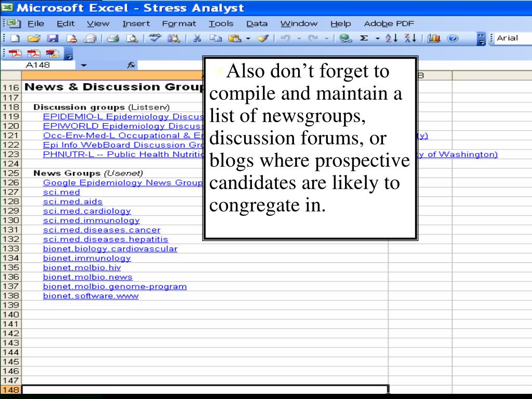532x399 pixels.
Task: Click the Undo arrow icon
Action: 285,38
